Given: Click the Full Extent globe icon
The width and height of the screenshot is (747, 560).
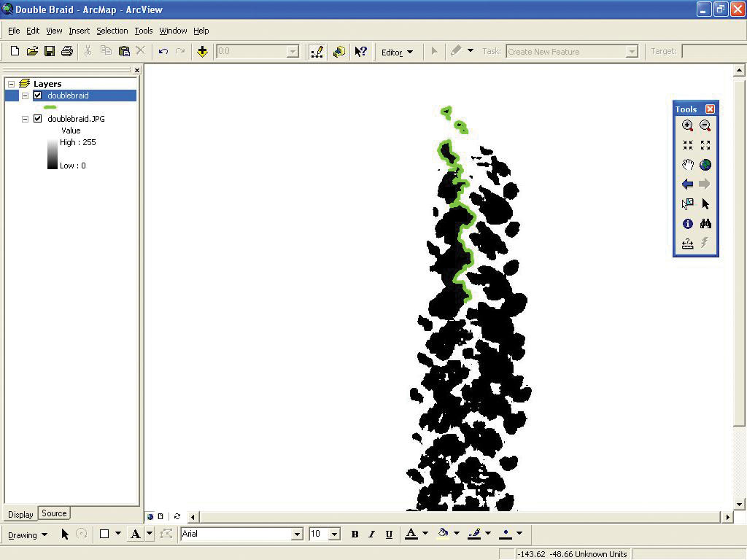Looking at the screenshot, I should [x=705, y=165].
